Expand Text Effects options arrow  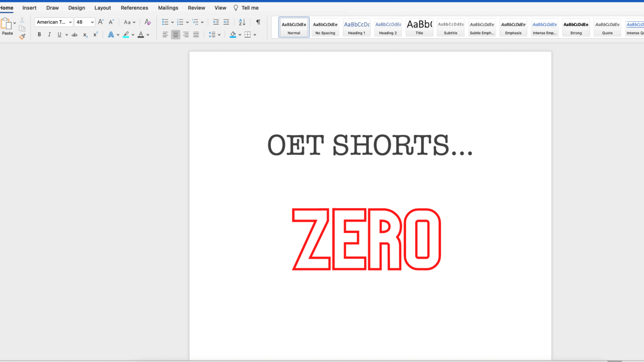pyautogui.click(x=118, y=35)
